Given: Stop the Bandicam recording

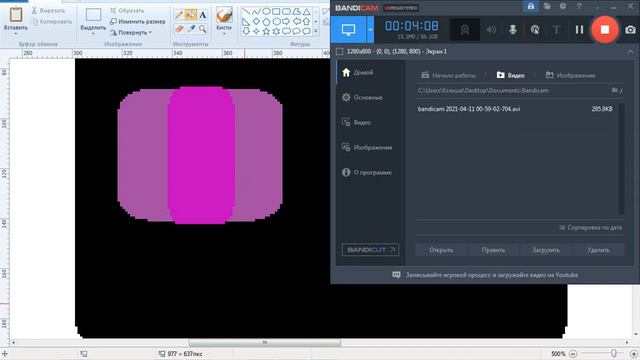Looking at the screenshot, I should pyautogui.click(x=604, y=29).
